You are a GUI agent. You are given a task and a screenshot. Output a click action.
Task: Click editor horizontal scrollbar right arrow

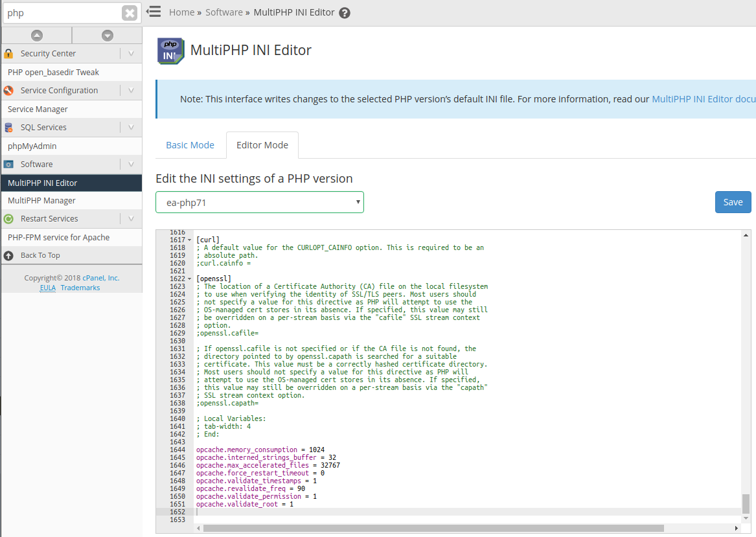click(736, 529)
